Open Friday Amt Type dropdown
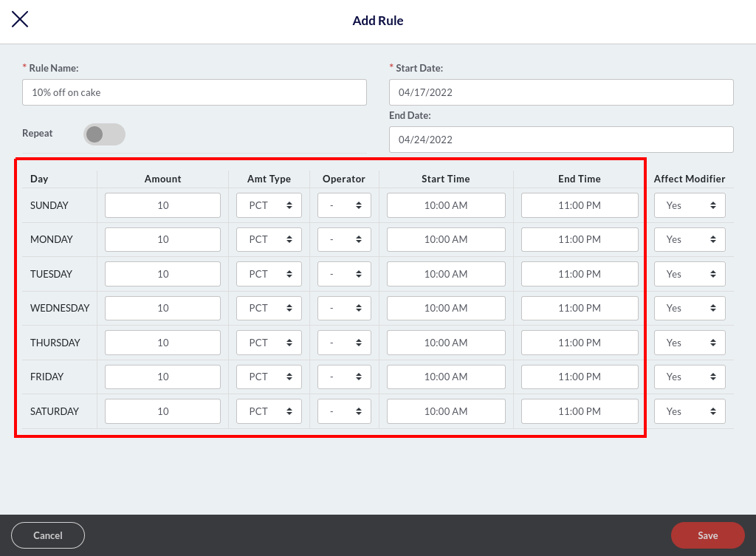Viewport: 756px width, 556px height. click(269, 377)
